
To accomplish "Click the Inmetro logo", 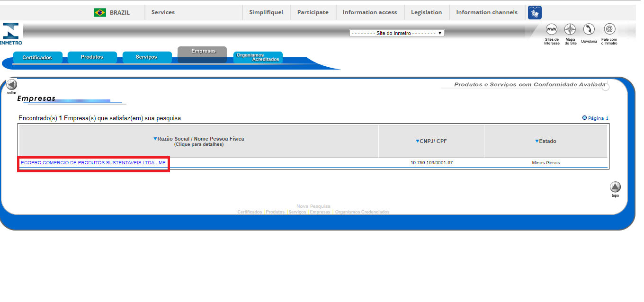I will click(x=11, y=33).
